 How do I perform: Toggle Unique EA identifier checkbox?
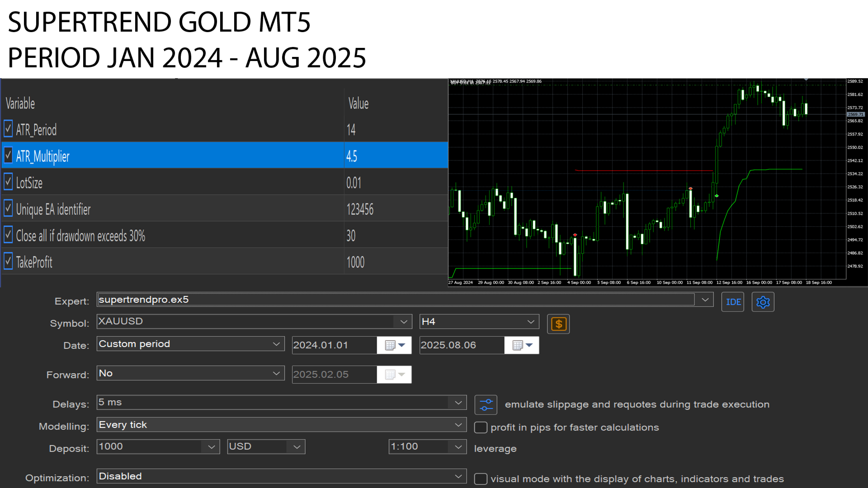pos(8,208)
